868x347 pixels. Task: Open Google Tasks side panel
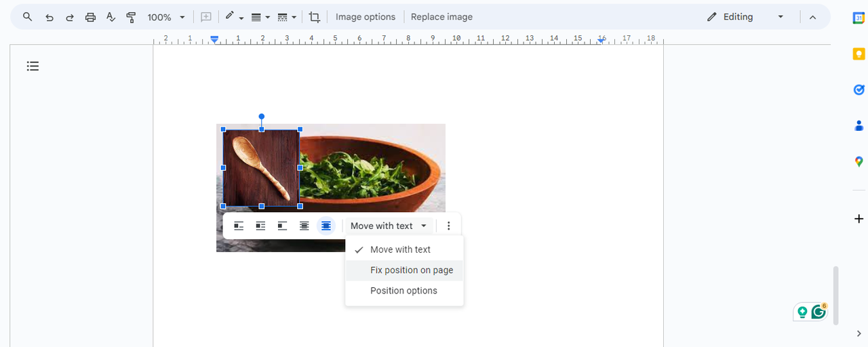[859, 89]
